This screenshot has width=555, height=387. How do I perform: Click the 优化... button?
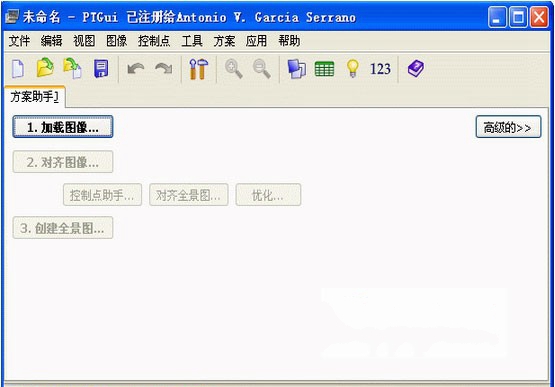coord(268,195)
